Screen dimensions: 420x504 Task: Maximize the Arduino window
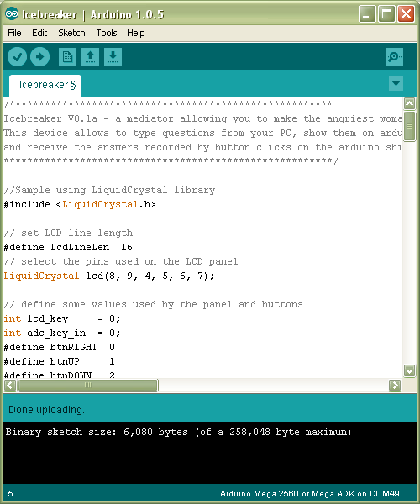[386, 14]
